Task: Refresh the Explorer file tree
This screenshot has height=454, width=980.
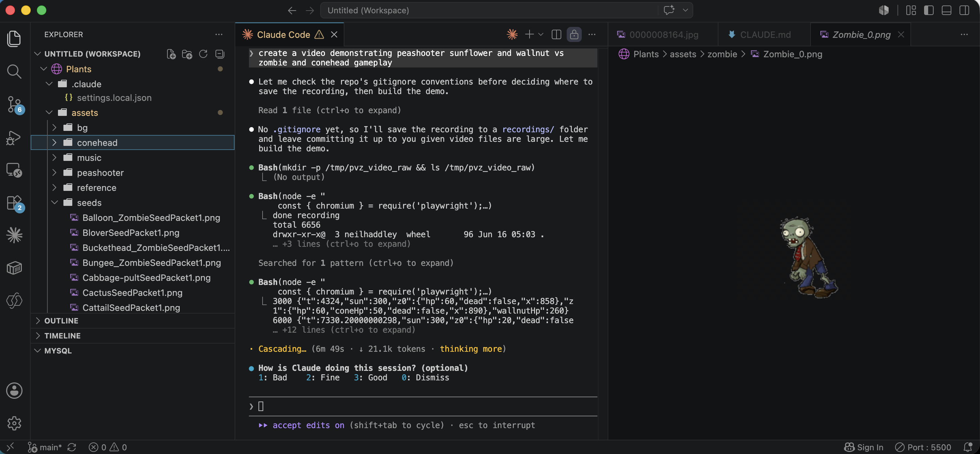Action: (203, 54)
